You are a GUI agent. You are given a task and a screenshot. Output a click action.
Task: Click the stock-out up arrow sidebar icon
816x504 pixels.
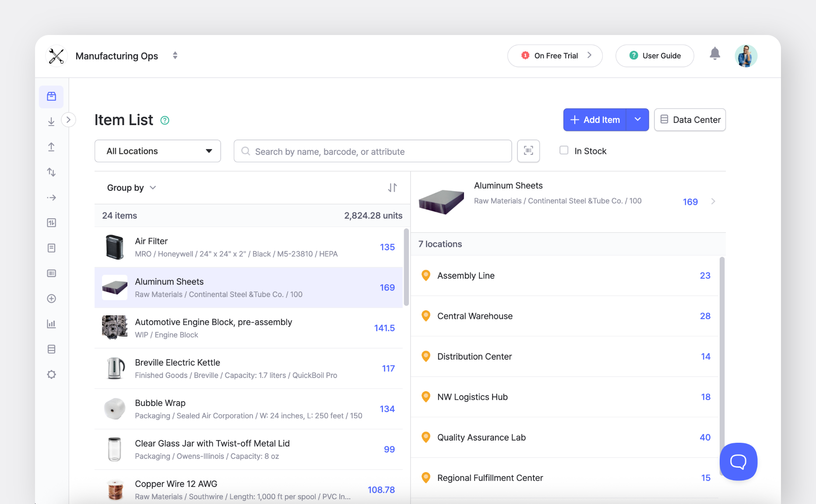(51, 147)
